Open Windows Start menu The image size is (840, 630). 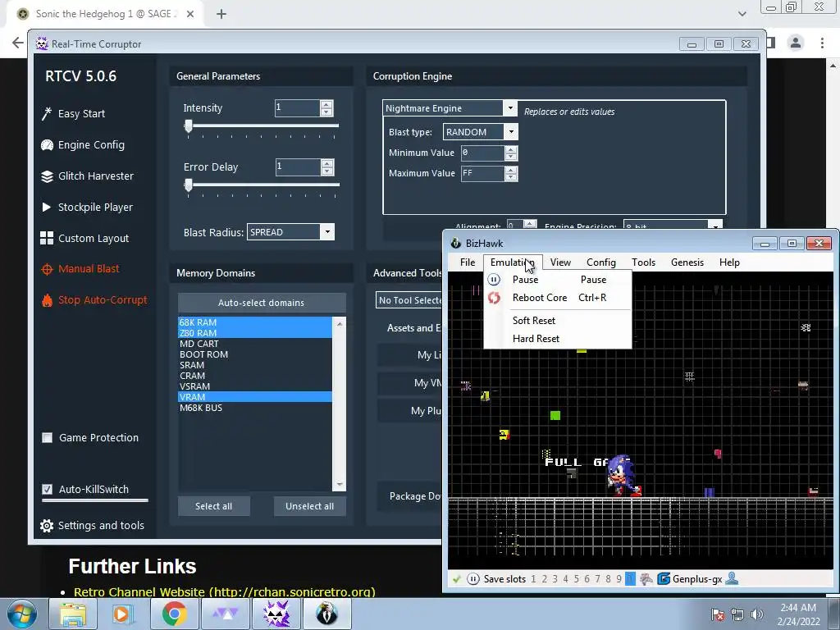tap(22, 614)
